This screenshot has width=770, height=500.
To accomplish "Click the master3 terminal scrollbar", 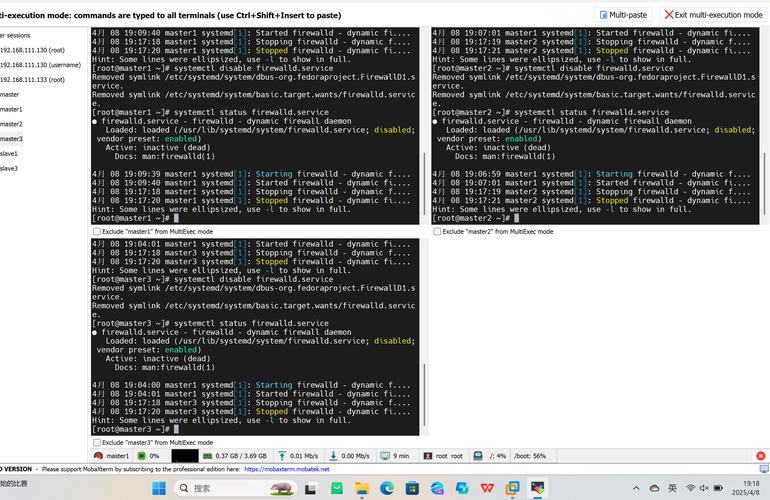I will pyautogui.click(x=424, y=380).
